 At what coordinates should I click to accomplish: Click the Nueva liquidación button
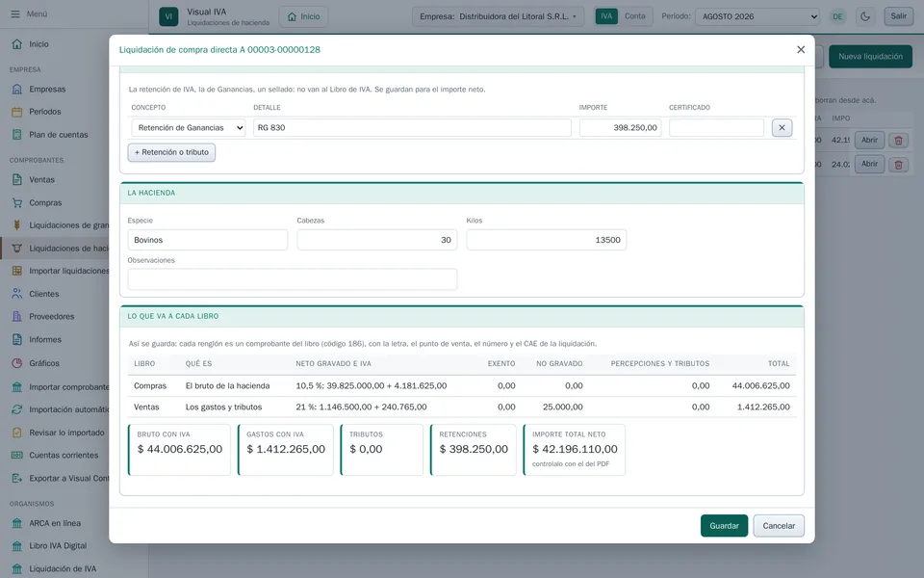pyautogui.click(x=870, y=57)
